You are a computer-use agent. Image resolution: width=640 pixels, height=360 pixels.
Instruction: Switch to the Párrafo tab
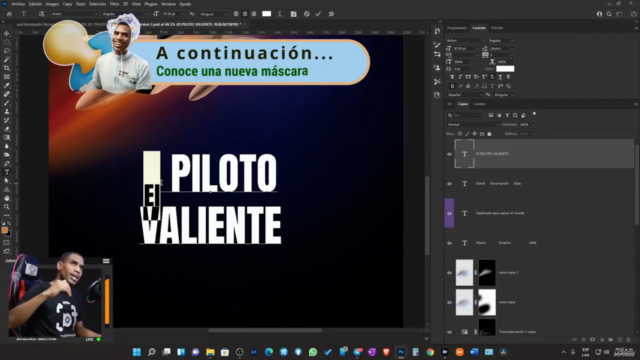(497, 28)
